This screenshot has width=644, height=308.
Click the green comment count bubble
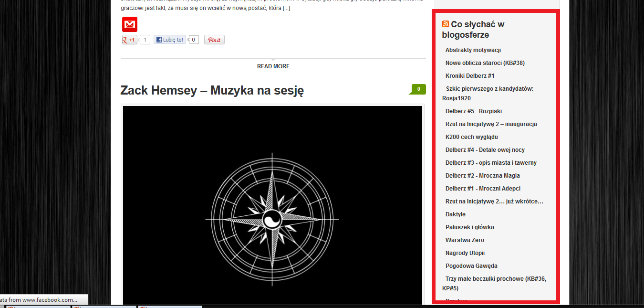[x=418, y=89]
